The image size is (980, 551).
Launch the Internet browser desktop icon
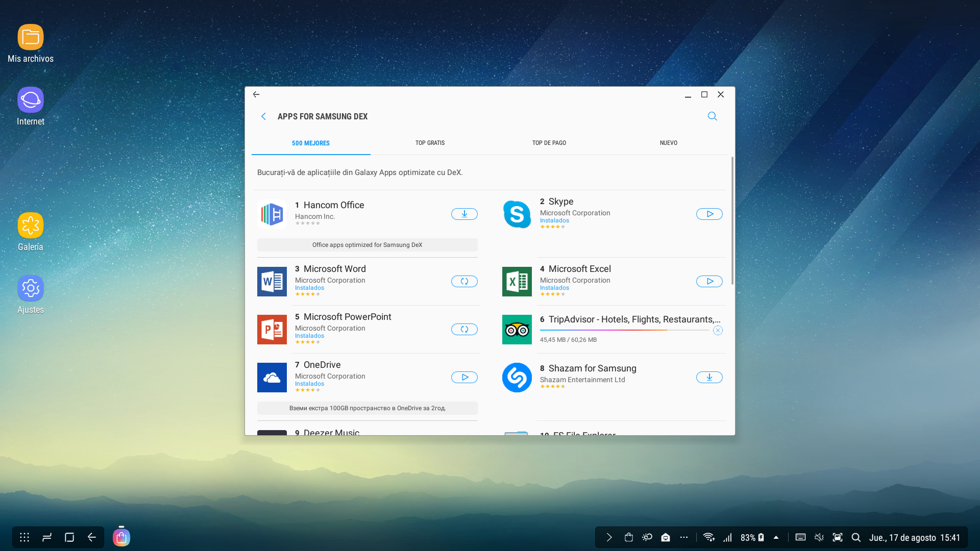click(31, 106)
